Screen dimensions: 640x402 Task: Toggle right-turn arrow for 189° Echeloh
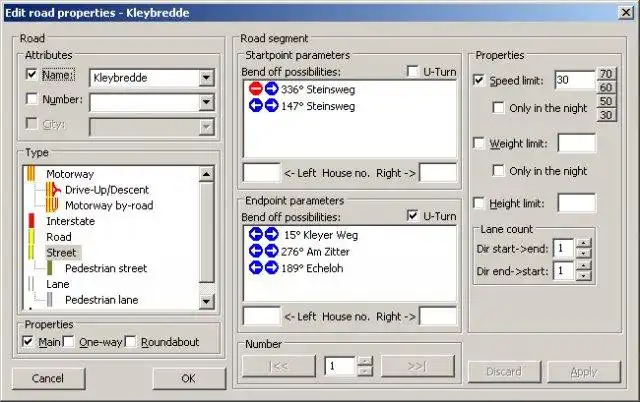[x=271, y=268]
